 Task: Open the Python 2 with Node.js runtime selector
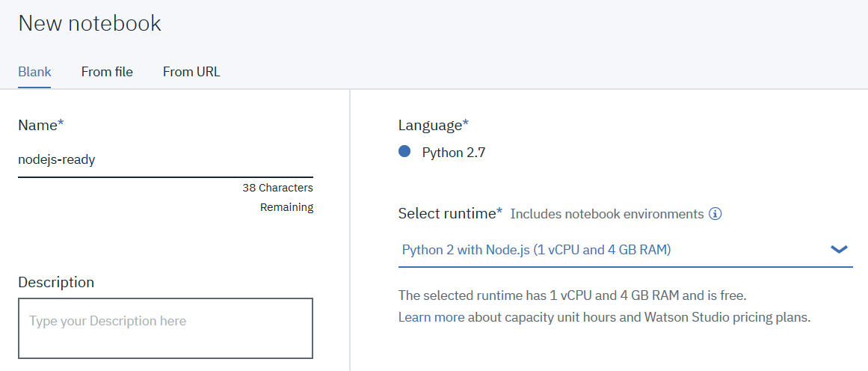[x=536, y=250]
